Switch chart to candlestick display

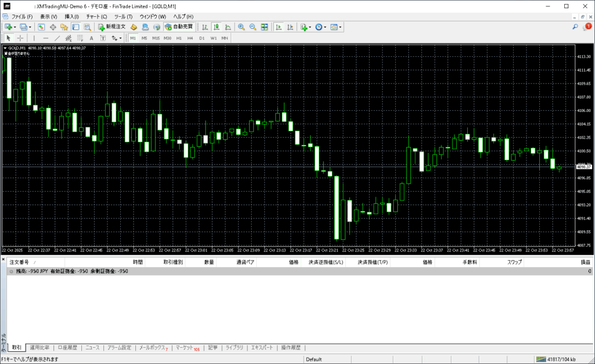click(x=216, y=27)
